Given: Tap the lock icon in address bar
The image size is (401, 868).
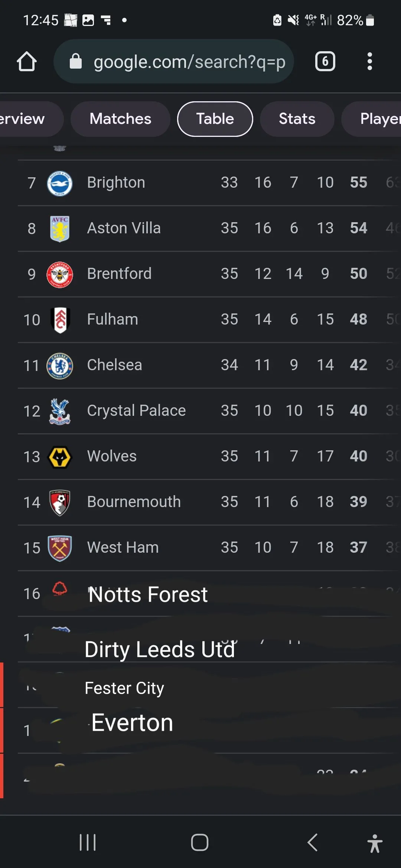Looking at the screenshot, I should click(76, 62).
